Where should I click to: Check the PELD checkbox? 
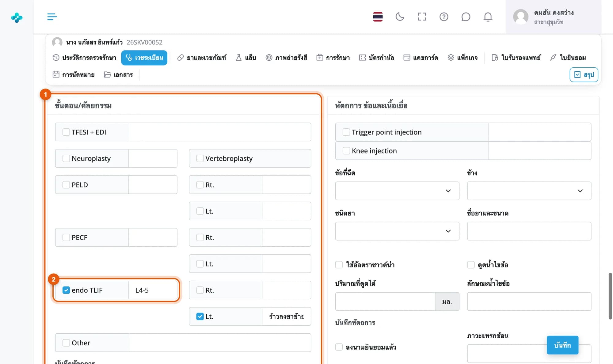click(66, 185)
